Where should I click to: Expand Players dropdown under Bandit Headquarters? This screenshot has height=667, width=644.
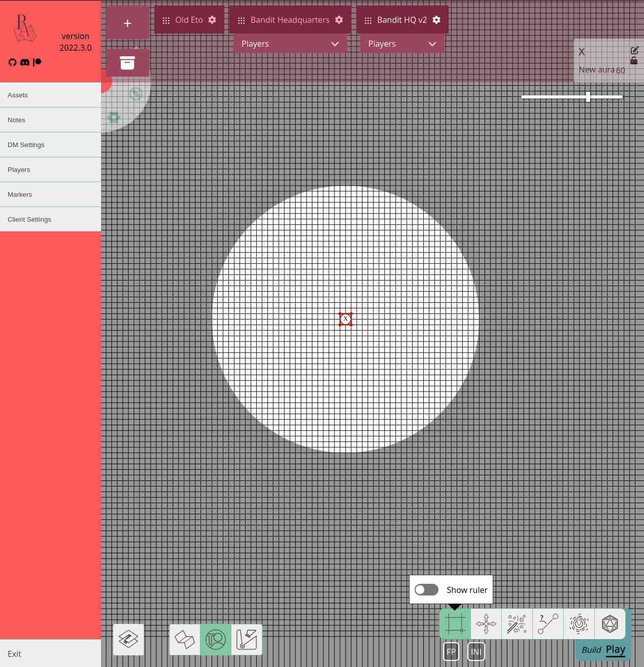[290, 44]
